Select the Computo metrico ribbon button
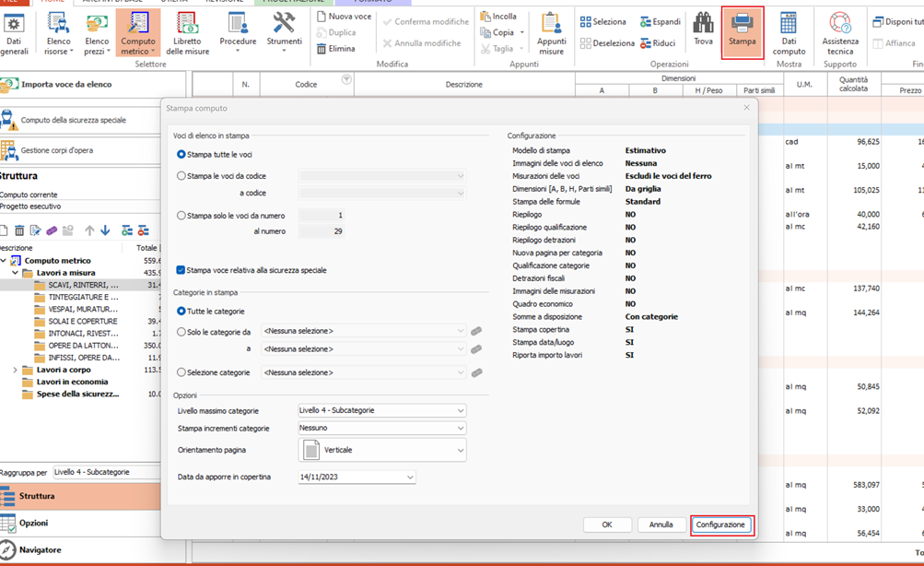The image size is (924, 566). pyautogui.click(x=138, y=34)
